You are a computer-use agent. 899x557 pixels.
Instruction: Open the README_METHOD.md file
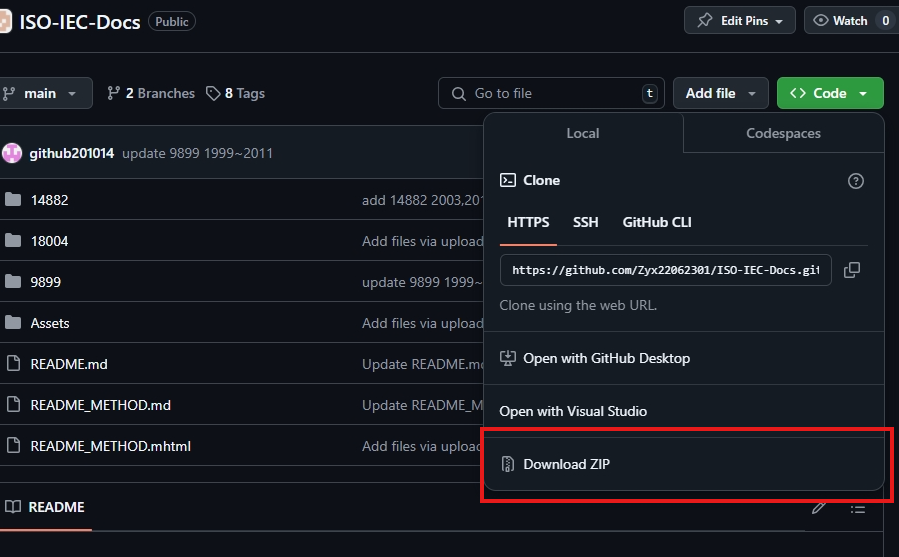tap(100, 405)
